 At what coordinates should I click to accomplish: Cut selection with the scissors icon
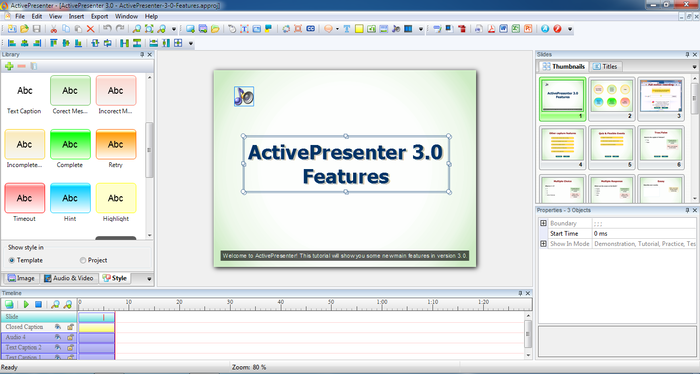coord(54,29)
